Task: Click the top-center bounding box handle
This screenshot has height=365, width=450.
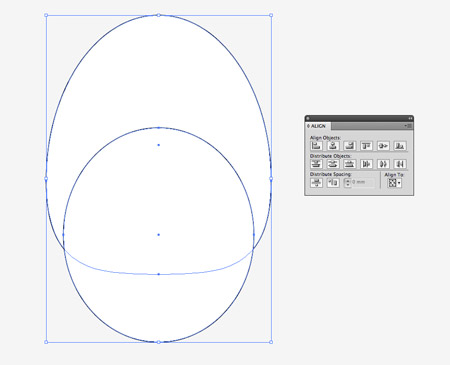Action: (x=159, y=15)
